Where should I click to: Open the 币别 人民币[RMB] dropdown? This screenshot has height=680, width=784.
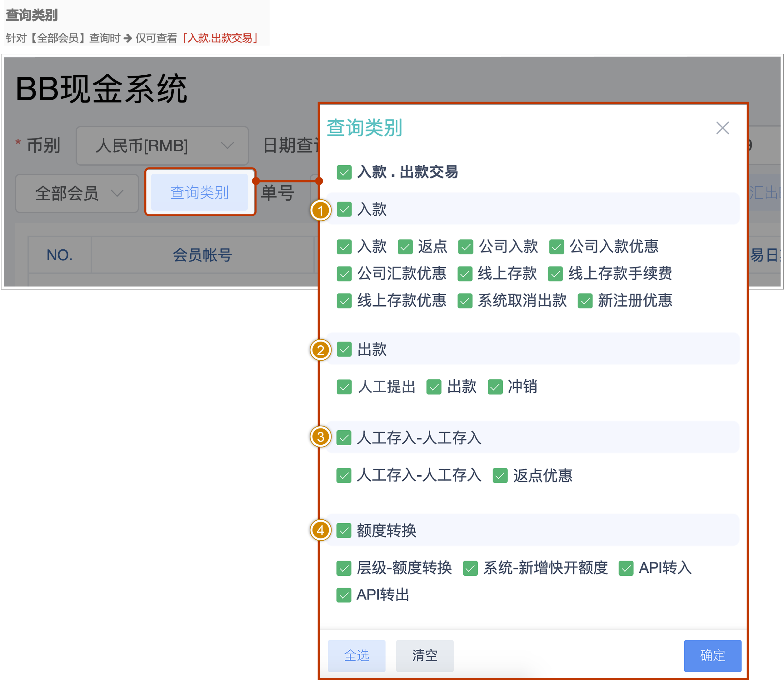point(162,146)
